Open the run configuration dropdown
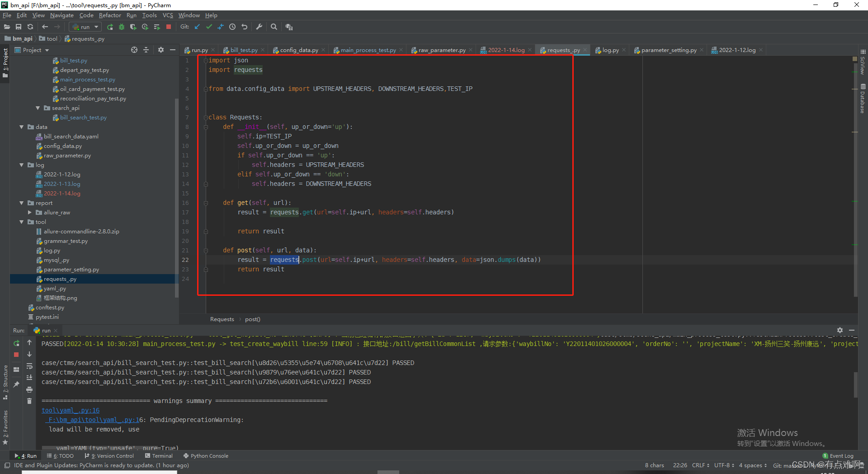Viewport: 868px width, 474px height. 85,27
